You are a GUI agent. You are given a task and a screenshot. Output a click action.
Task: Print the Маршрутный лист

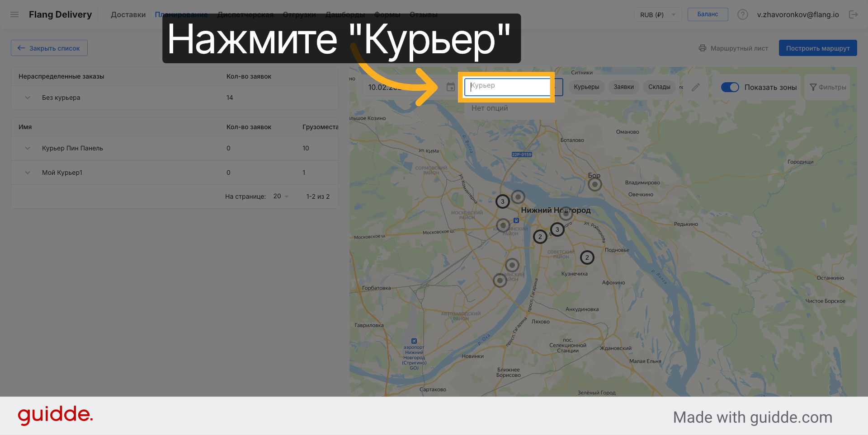(x=732, y=48)
